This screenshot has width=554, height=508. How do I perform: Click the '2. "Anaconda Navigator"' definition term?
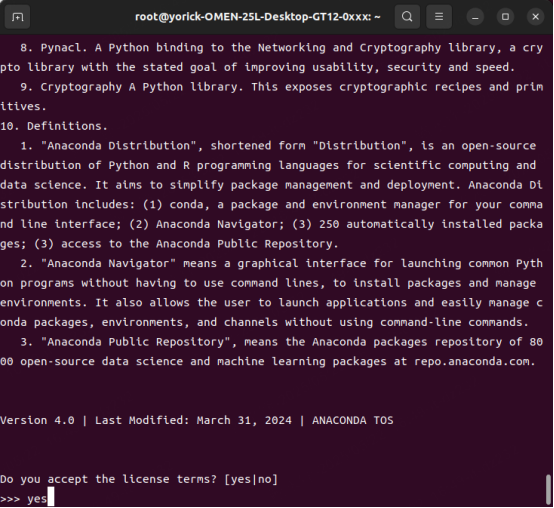pyautogui.click(x=98, y=263)
